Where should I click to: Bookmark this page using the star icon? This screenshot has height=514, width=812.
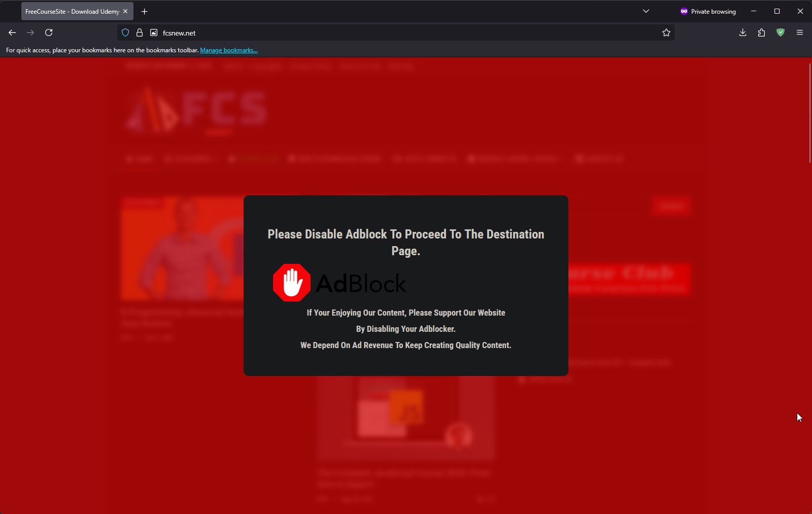coord(666,32)
